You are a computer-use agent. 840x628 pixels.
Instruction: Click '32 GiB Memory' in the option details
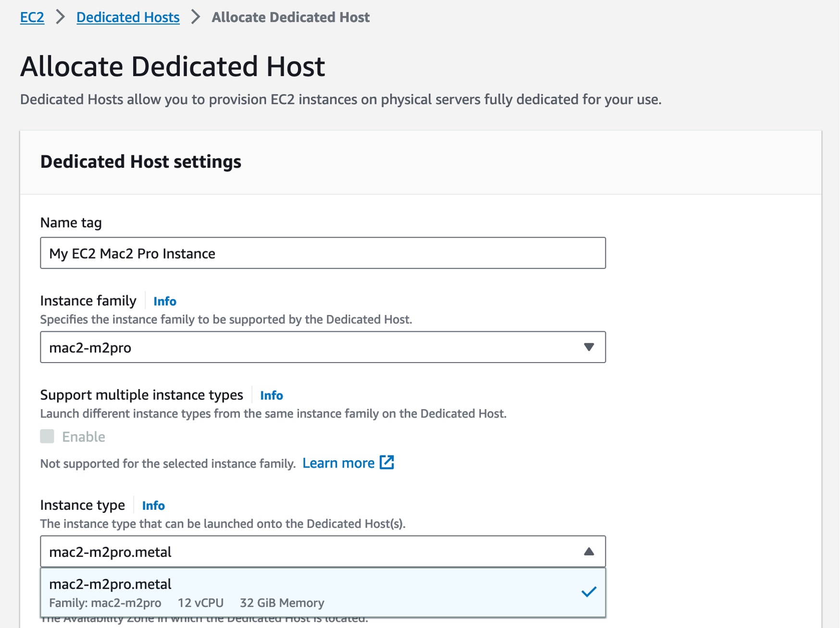[282, 603]
